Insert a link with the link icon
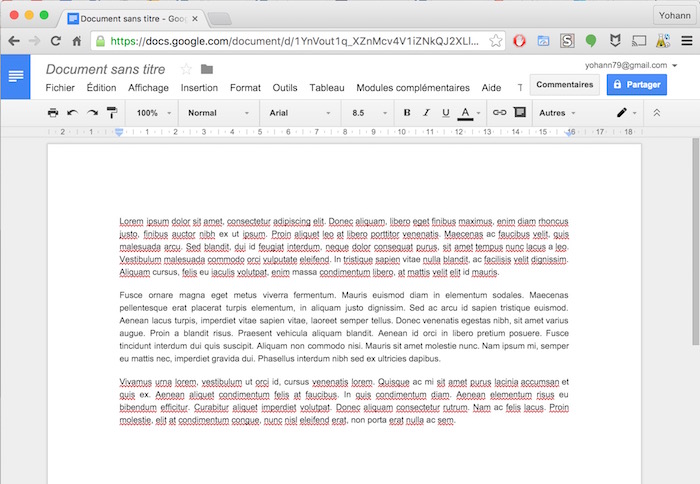700x484 pixels. pyautogui.click(x=499, y=113)
